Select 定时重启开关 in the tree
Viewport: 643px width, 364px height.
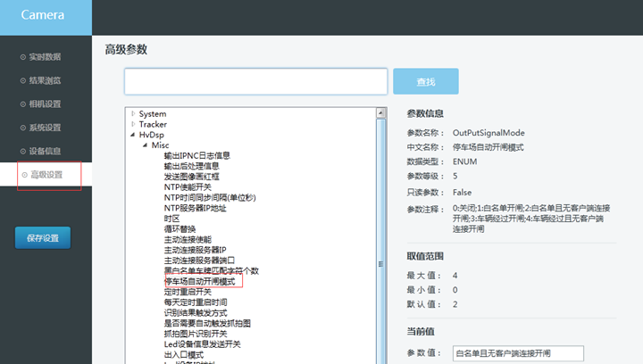pyautogui.click(x=188, y=292)
